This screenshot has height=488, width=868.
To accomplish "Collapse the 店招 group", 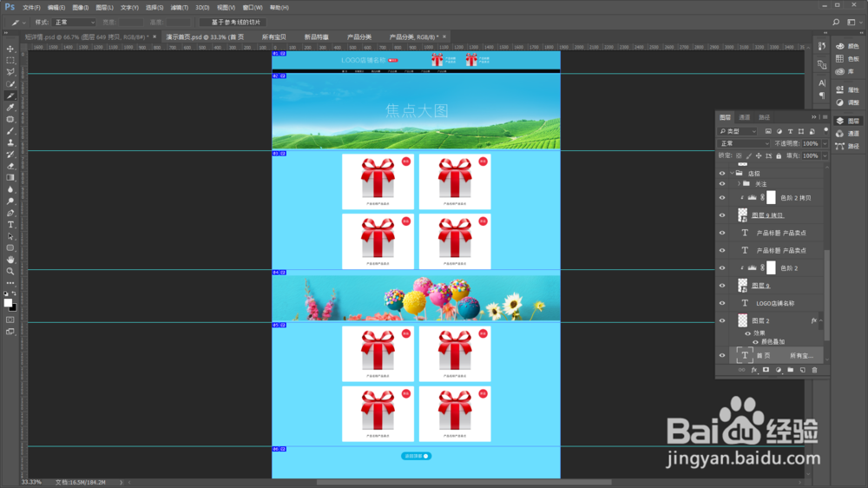I will coord(732,174).
